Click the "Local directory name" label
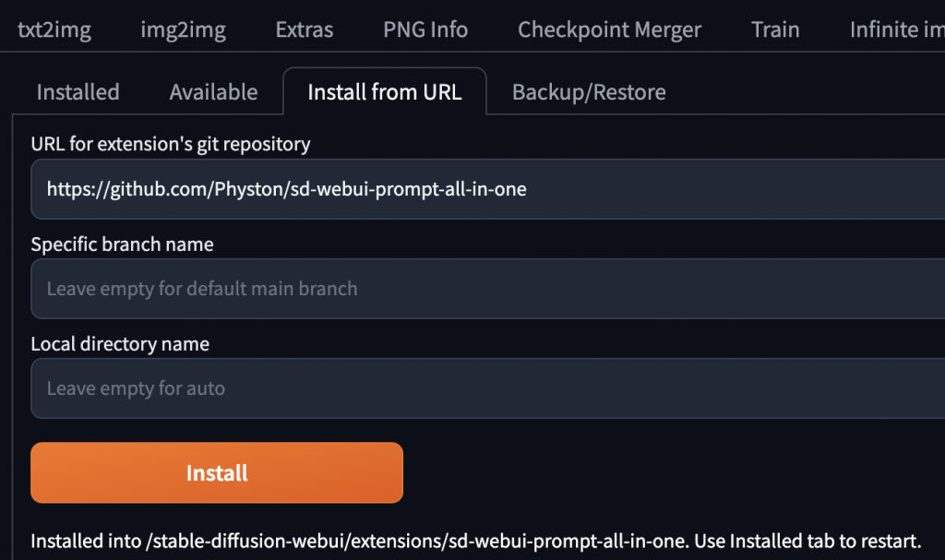The width and height of the screenshot is (945, 560). tap(120, 344)
